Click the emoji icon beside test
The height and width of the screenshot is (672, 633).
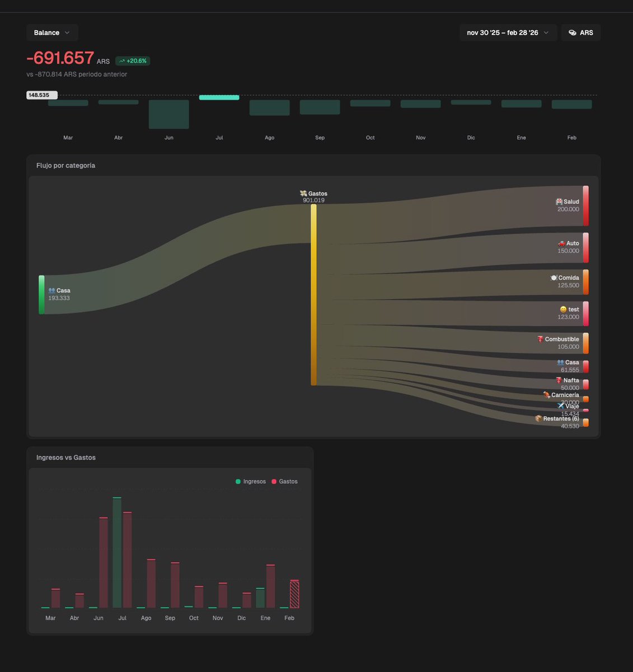click(x=563, y=309)
